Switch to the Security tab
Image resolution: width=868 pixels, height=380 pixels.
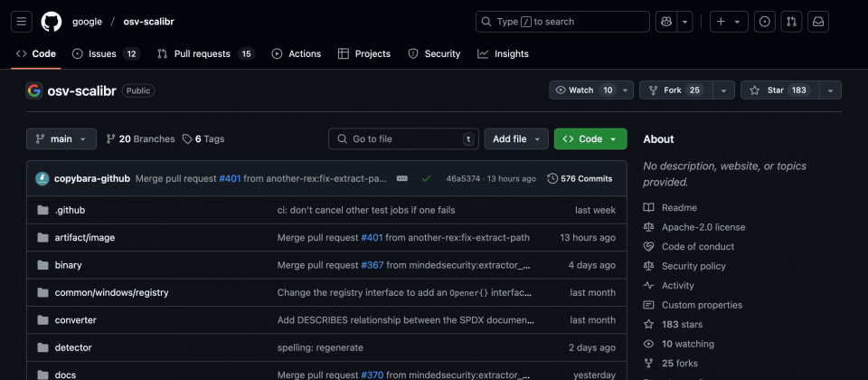coord(434,53)
